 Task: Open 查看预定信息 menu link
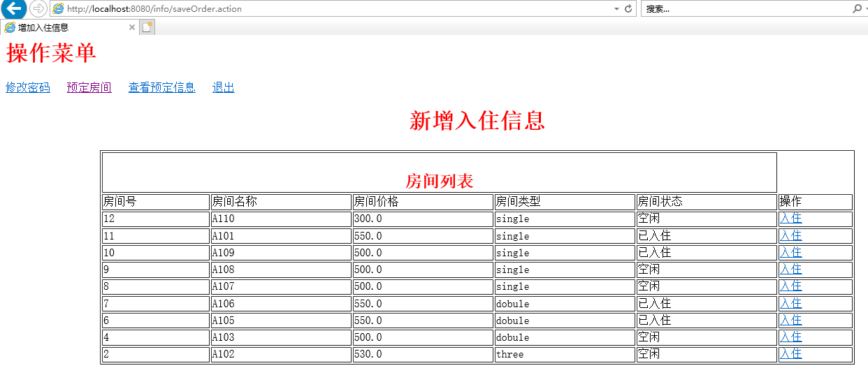[x=161, y=87]
